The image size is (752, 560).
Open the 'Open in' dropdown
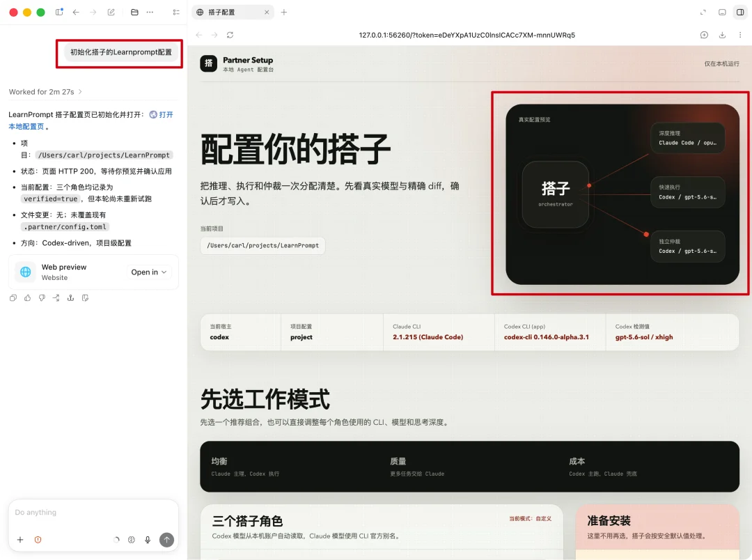tap(149, 272)
